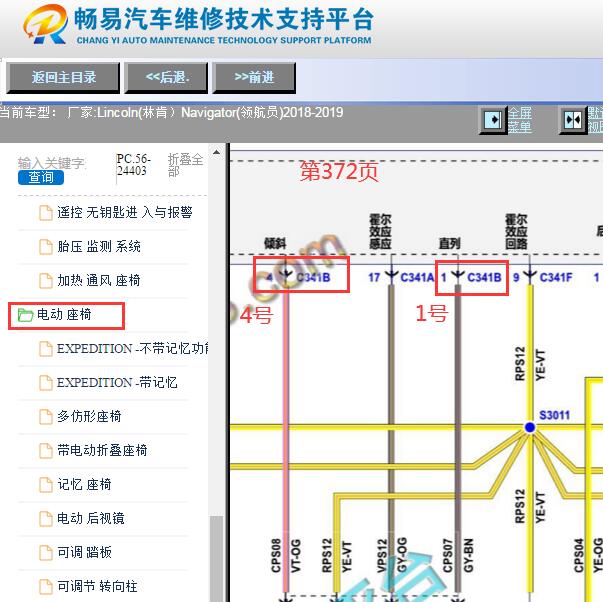Click the C341F connector label
This screenshot has height=602, width=603.
(556, 277)
